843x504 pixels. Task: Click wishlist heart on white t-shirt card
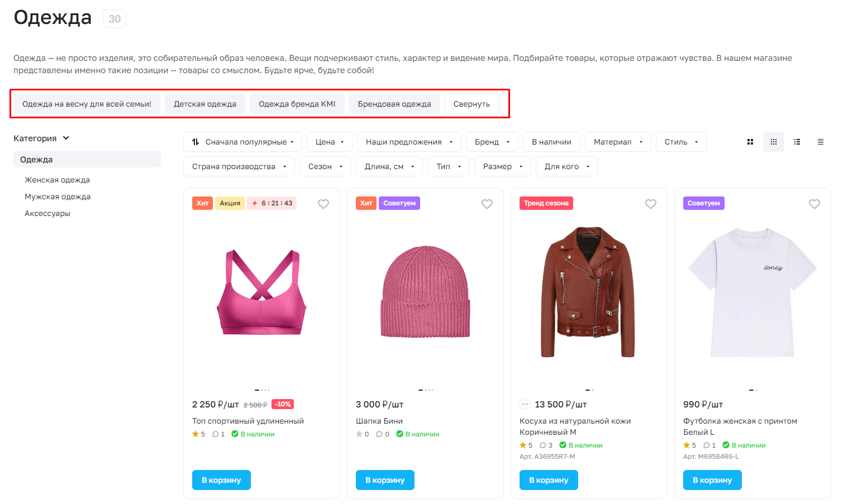815,204
